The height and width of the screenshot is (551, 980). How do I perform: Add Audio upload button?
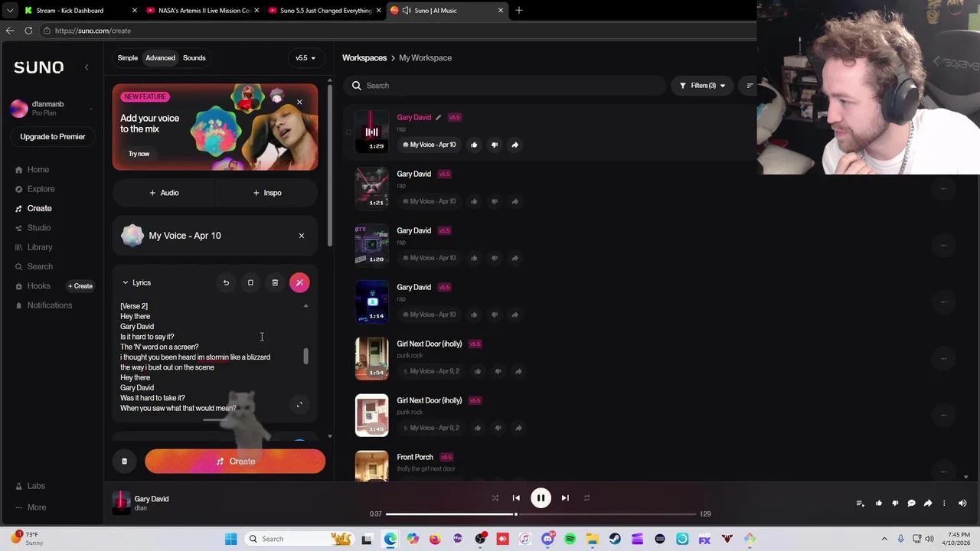(164, 193)
